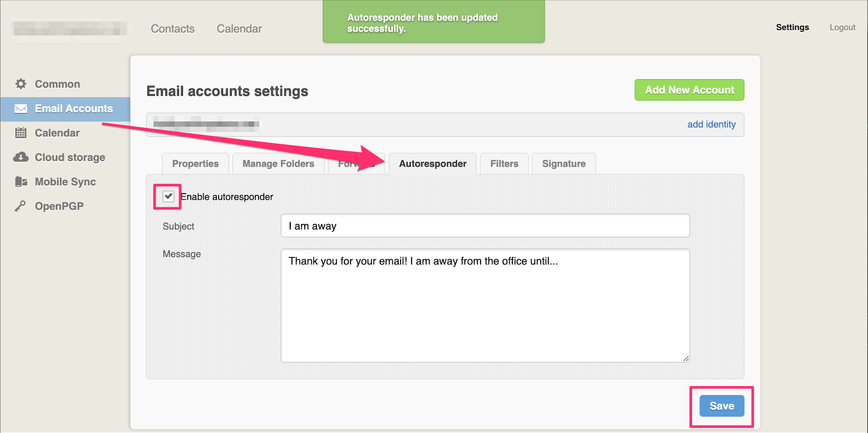Open the Properties tab
Image resolution: width=868 pixels, height=433 pixels.
click(x=195, y=164)
